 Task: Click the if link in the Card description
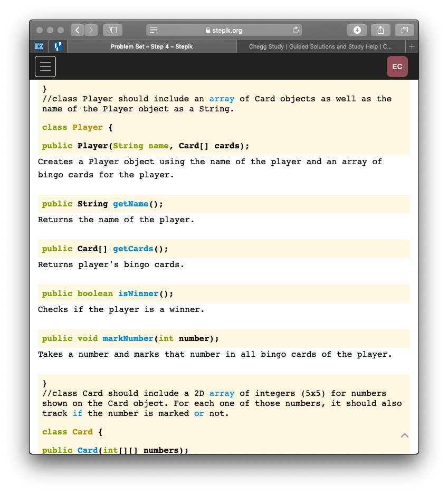pos(77,413)
